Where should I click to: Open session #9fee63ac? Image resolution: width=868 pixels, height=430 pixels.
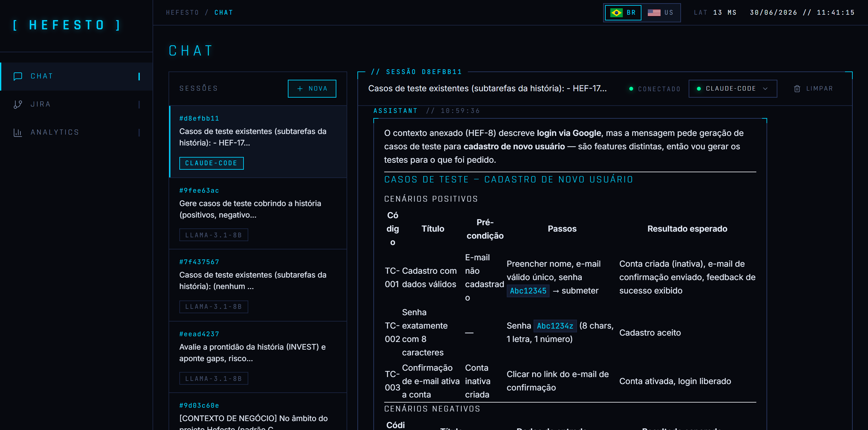point(258,213)
